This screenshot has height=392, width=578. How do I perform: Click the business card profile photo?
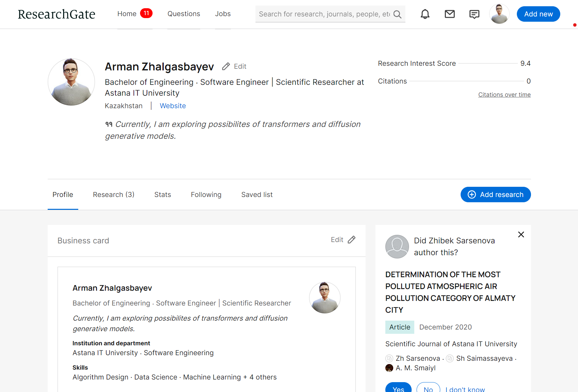(325, 298)
